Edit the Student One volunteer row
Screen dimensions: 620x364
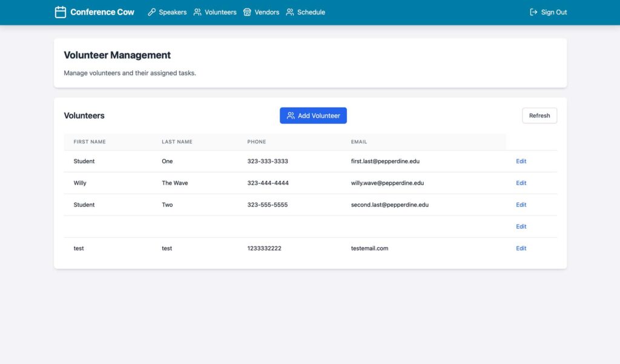click(521, 161)
